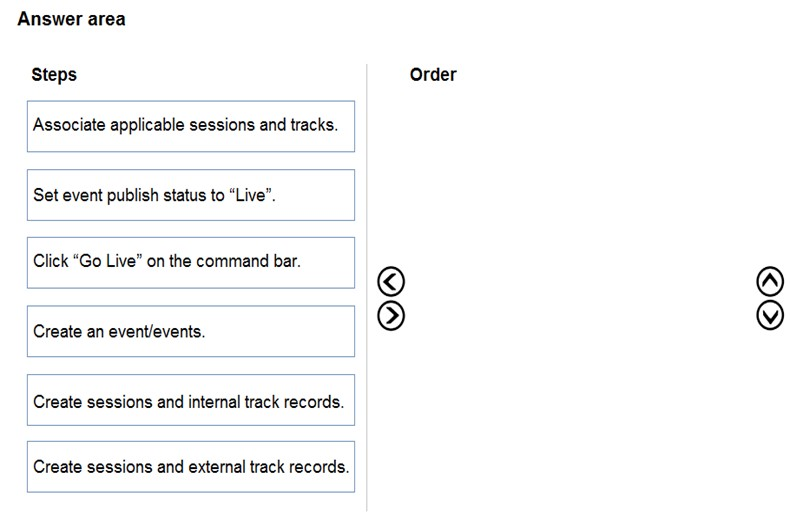Select 'Create sessions and internal track records' step

tap(191, 400)
